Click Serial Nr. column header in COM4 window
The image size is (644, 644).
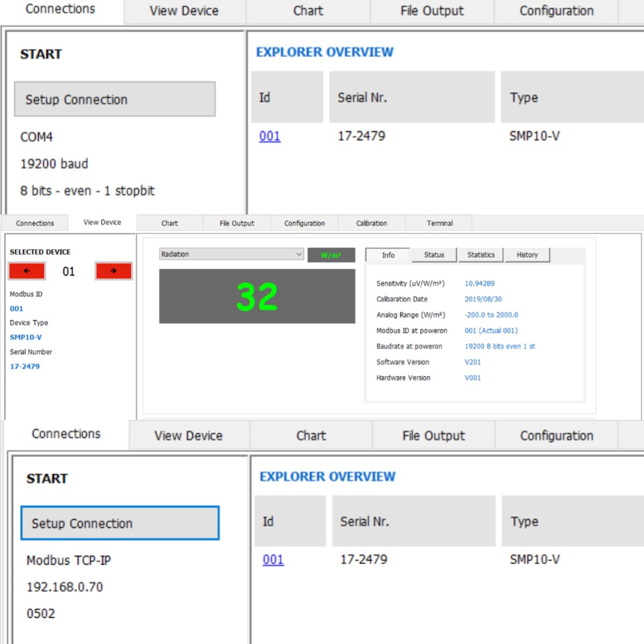click(x=412, y=97)
